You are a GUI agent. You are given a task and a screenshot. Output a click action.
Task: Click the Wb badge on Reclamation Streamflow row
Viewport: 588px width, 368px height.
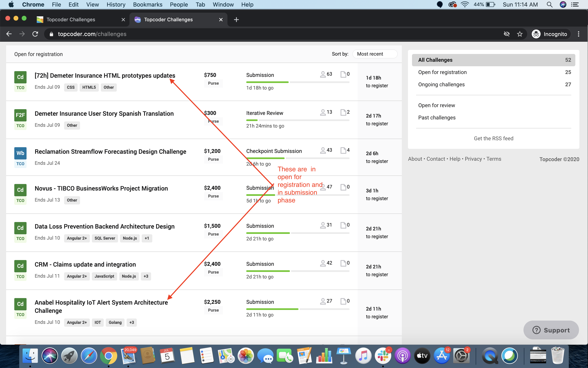pyautogui.click(x=20, y=153)
